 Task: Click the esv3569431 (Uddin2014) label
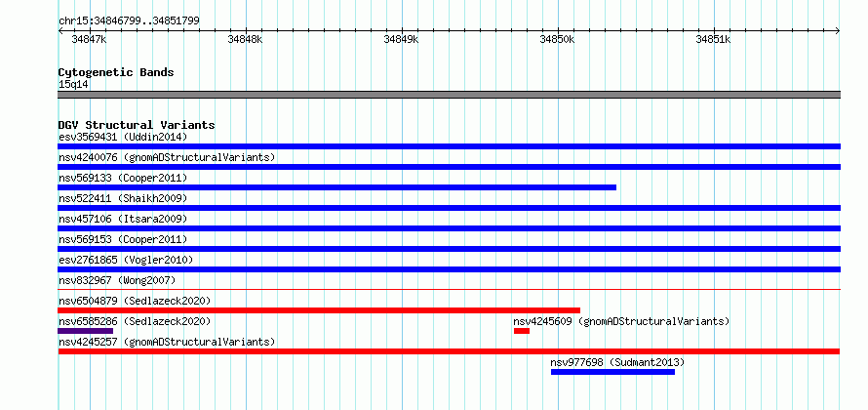[x=123, y=137]
